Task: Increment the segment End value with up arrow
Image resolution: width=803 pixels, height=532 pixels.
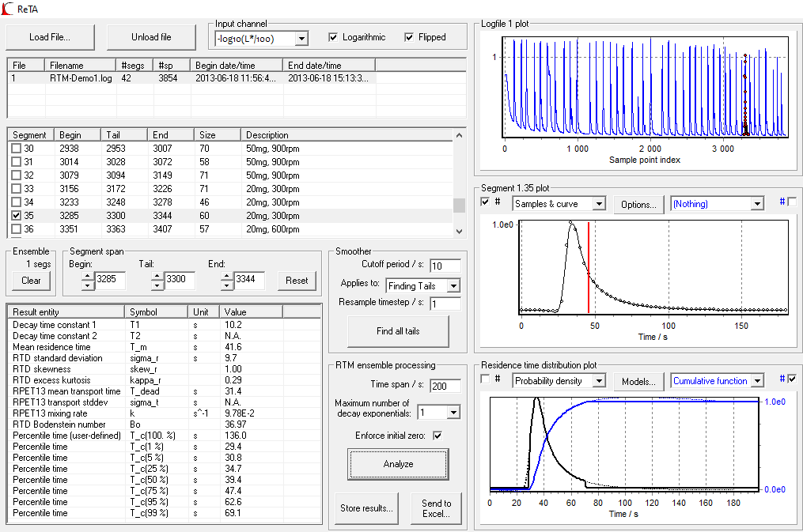Action: coord(227,276)
